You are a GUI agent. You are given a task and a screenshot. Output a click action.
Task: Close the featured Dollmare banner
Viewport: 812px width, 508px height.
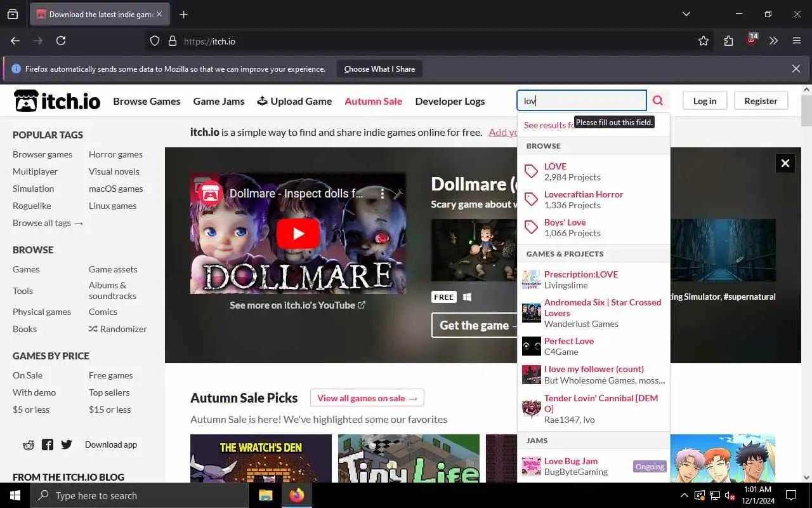tap(785, 163)
